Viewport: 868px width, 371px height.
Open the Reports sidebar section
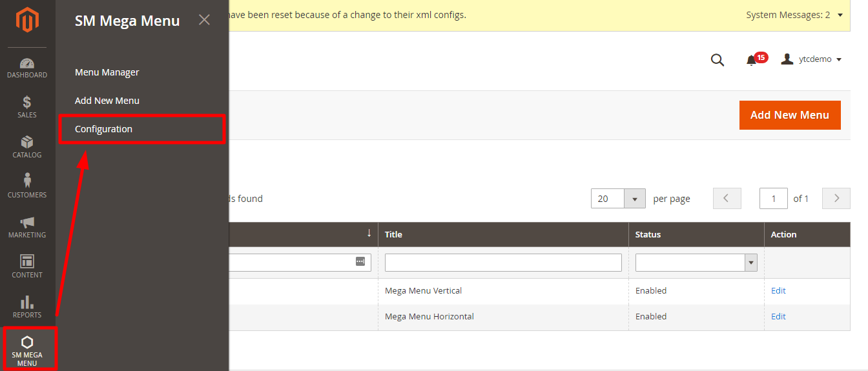27,307
